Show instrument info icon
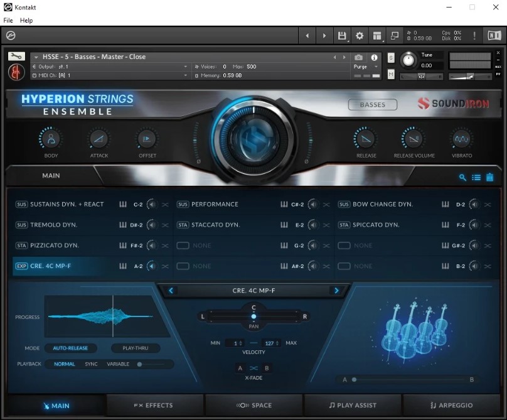 point(374,58)
